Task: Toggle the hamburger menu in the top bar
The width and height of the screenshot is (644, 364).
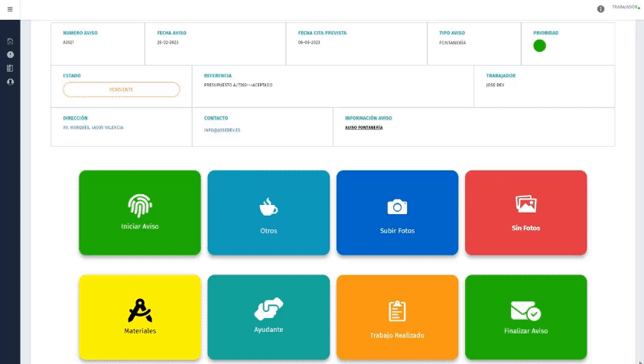Action: tap(10, 9)
